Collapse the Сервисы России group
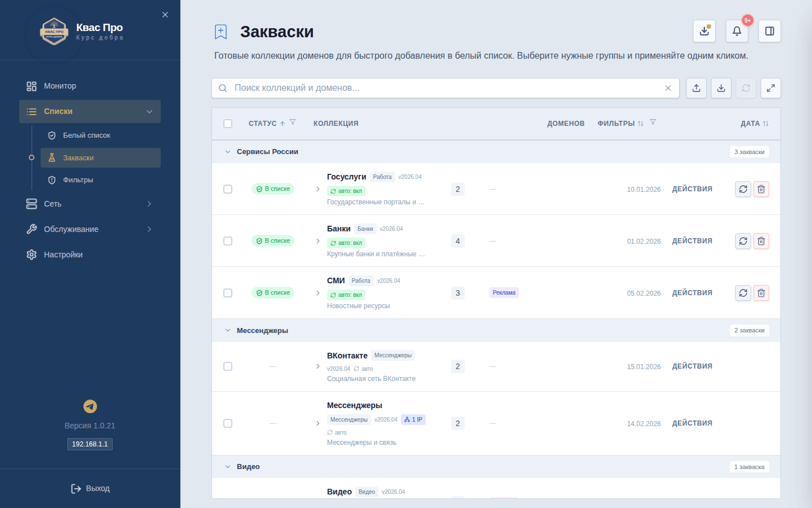This screenshot has height=508, width=812. click(x=228, y=152)
